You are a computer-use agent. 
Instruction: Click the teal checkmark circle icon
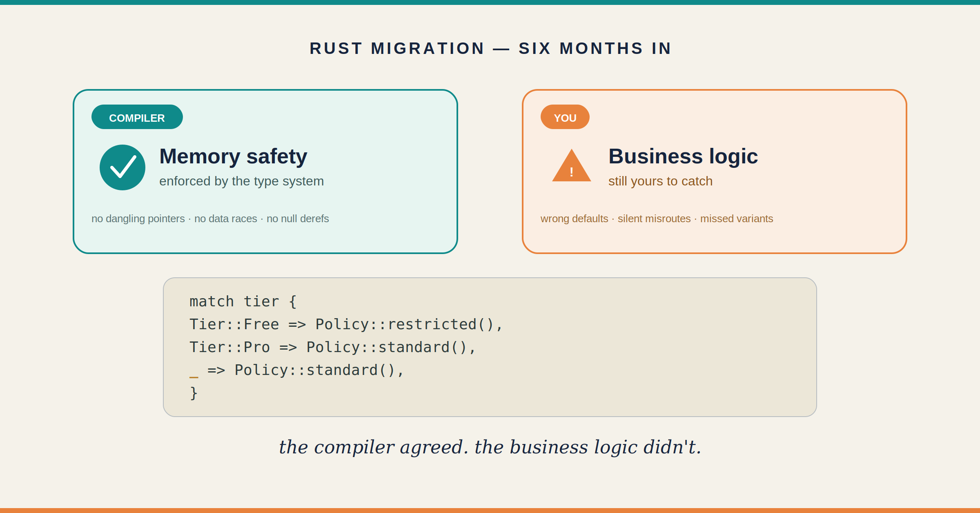[122, 167]
